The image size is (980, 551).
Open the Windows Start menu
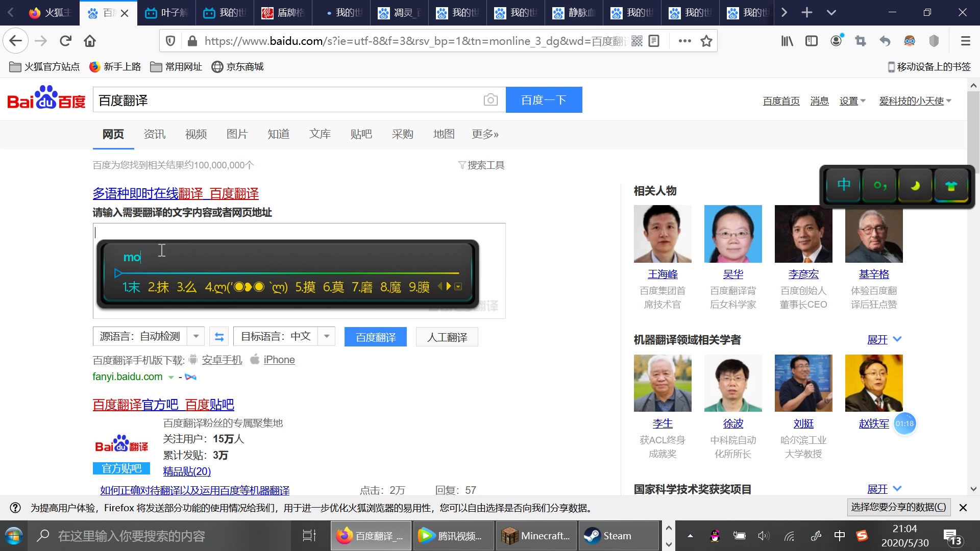pyautogui.click(x=13, y=536)
